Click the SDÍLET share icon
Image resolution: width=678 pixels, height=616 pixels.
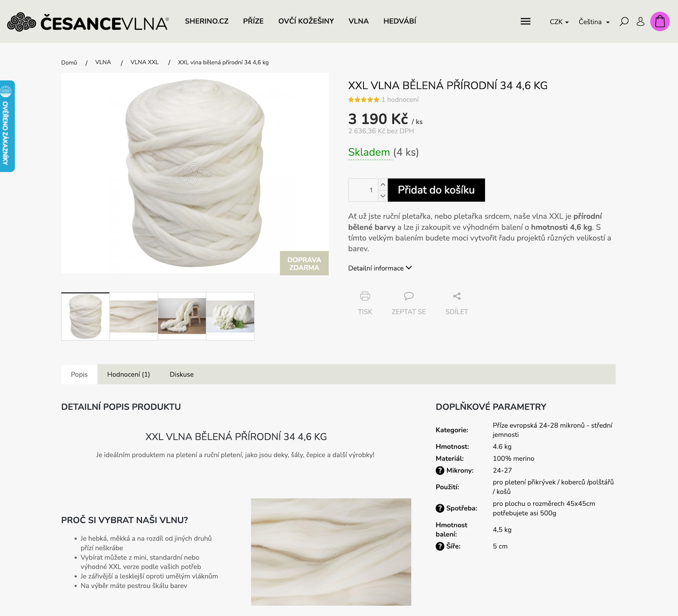457,296
